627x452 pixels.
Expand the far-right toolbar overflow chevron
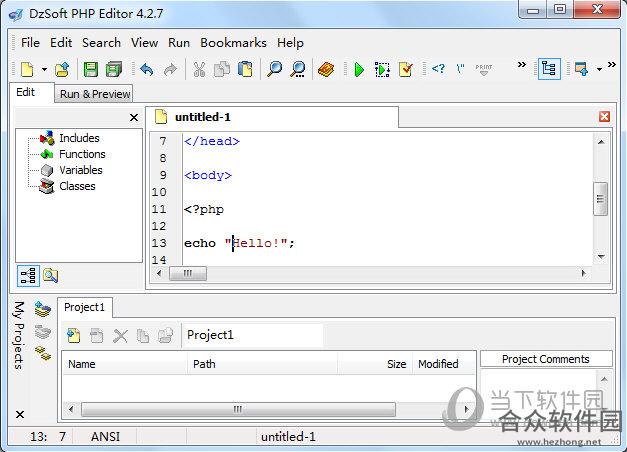point(611,64)
